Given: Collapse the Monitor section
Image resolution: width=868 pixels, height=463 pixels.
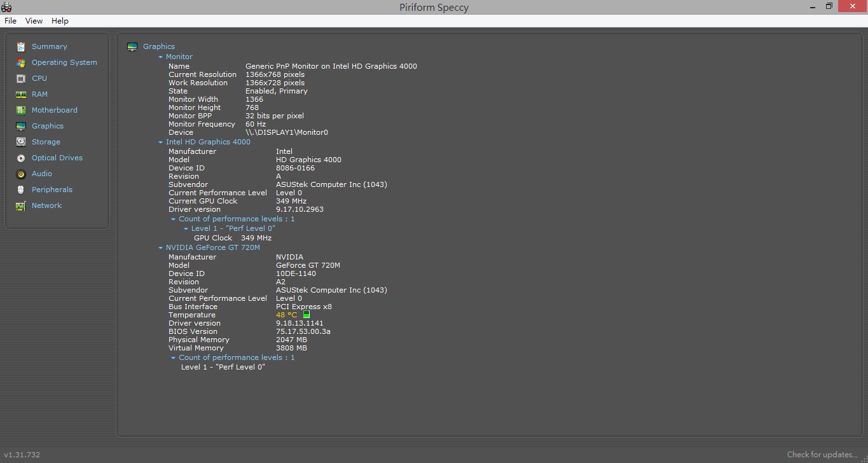Looking at the screenshot, I should point(161,57).
